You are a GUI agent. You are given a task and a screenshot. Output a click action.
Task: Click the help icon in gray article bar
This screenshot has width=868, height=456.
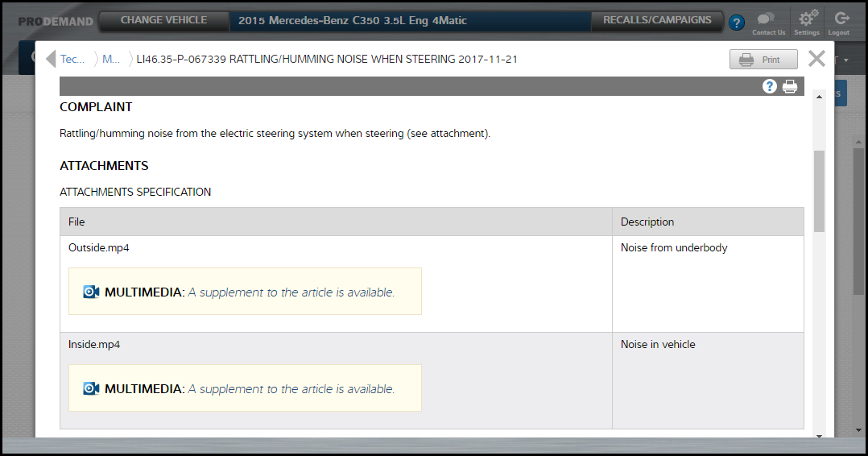(x=770, y=86)
